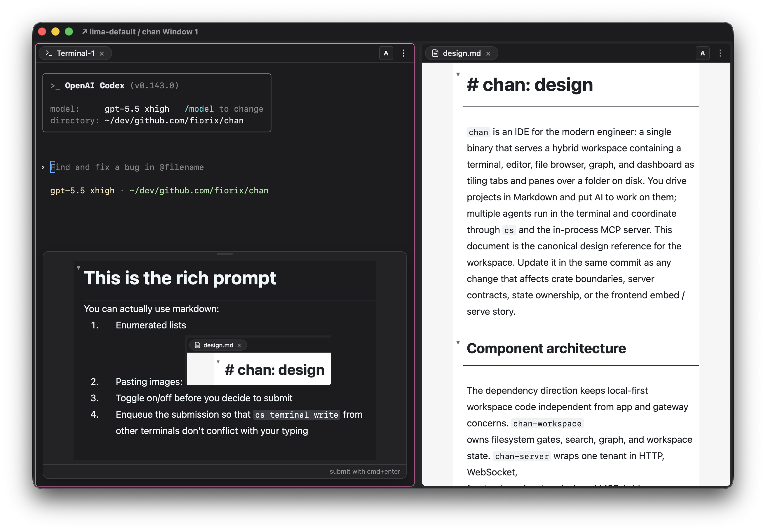
Task: Click the 'Component architecture' heading text
Action: click(x=546, y=348)
